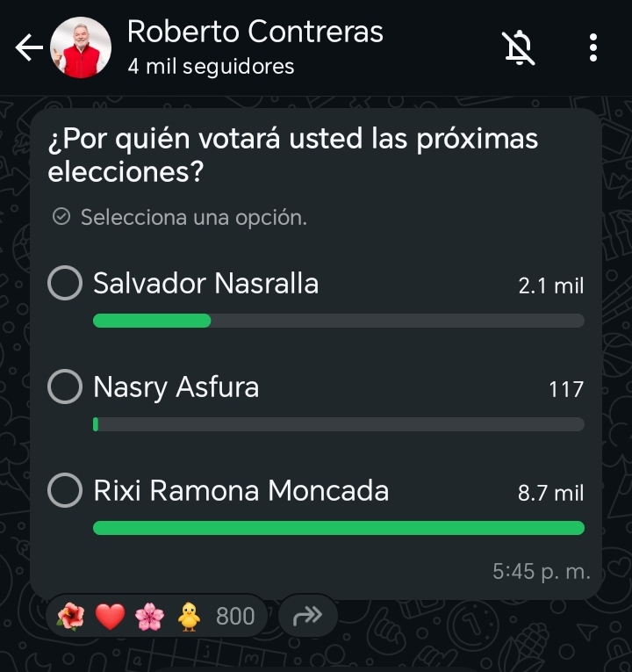632x672 pixels.
Task: Tap the poll question text
Action: pos(292,155)
